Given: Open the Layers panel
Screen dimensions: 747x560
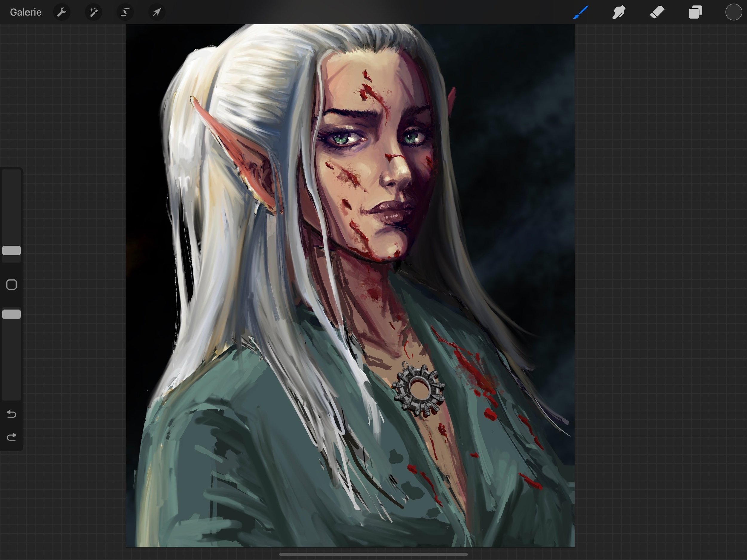Looking at the screenshot, I should [695, 13].
